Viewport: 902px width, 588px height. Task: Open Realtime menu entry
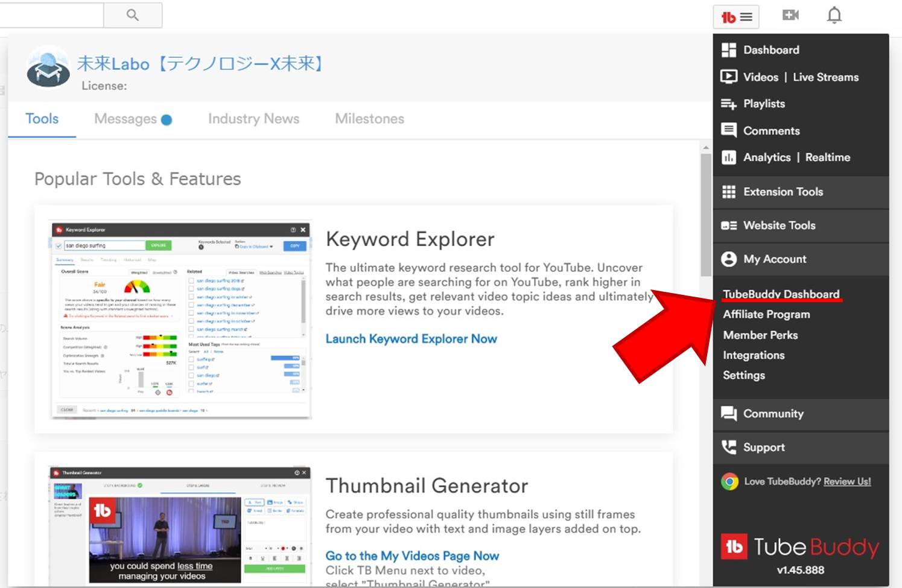coord(828,157)
